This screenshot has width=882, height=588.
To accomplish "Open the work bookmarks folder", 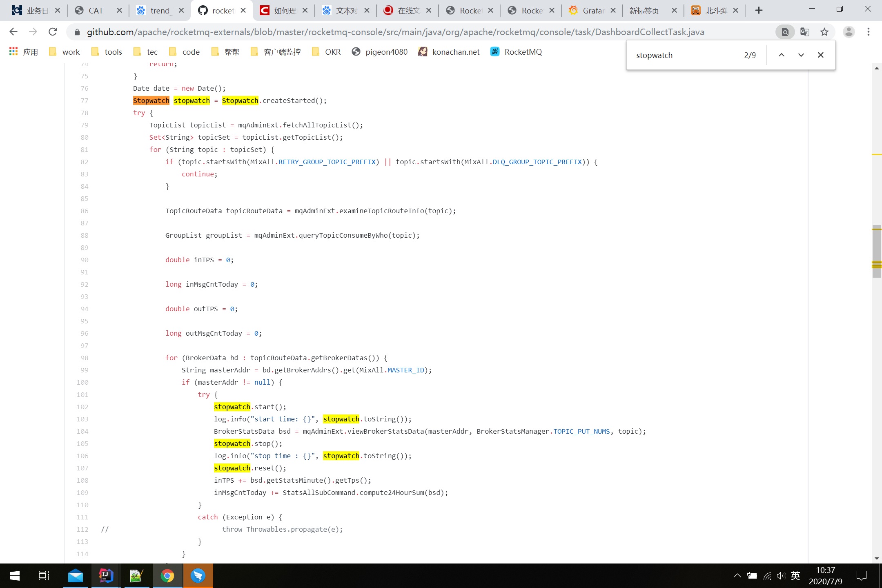I will pos(64,52).
